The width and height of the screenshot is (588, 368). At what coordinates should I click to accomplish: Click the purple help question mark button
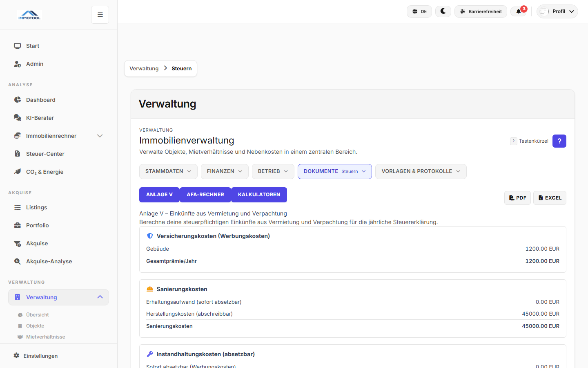tap(559, 141)
